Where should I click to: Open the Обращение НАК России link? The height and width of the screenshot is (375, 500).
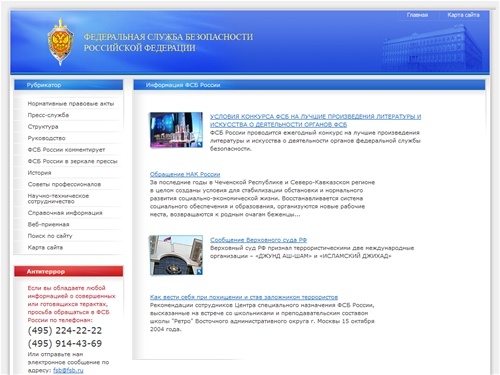(x=185, y=174)
